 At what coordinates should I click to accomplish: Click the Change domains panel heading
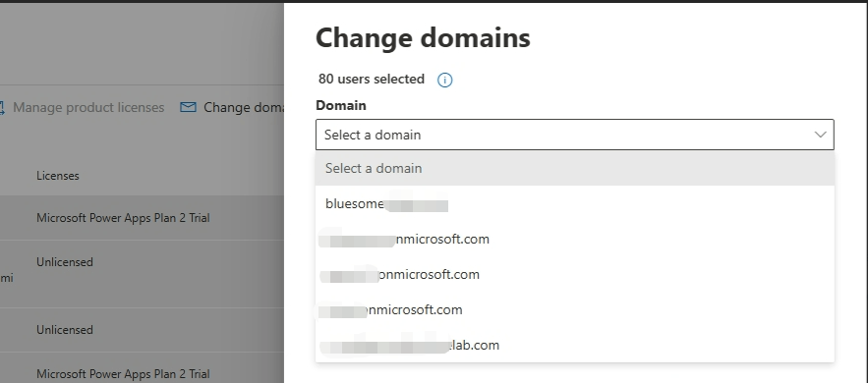pyautogui.click(x=423, y=38)
